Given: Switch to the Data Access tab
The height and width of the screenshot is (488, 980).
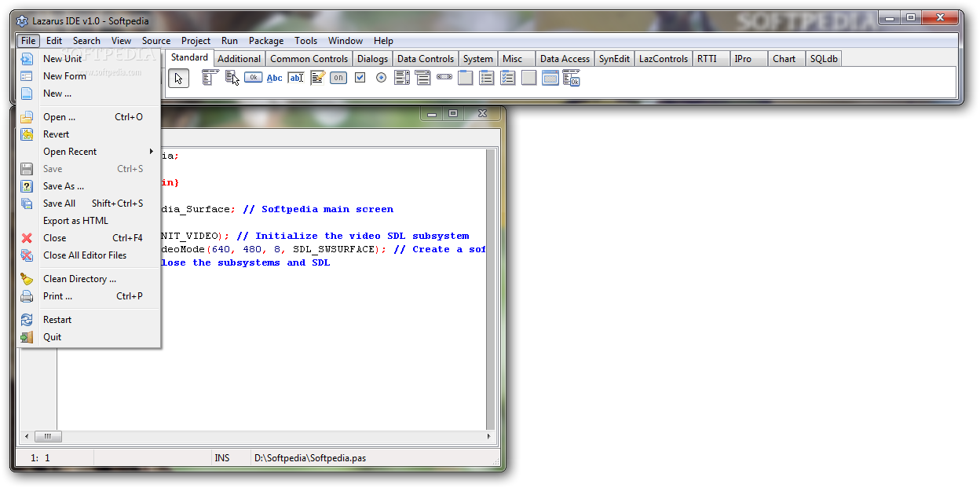Looking at the screenshot, I should coord(565,59).
